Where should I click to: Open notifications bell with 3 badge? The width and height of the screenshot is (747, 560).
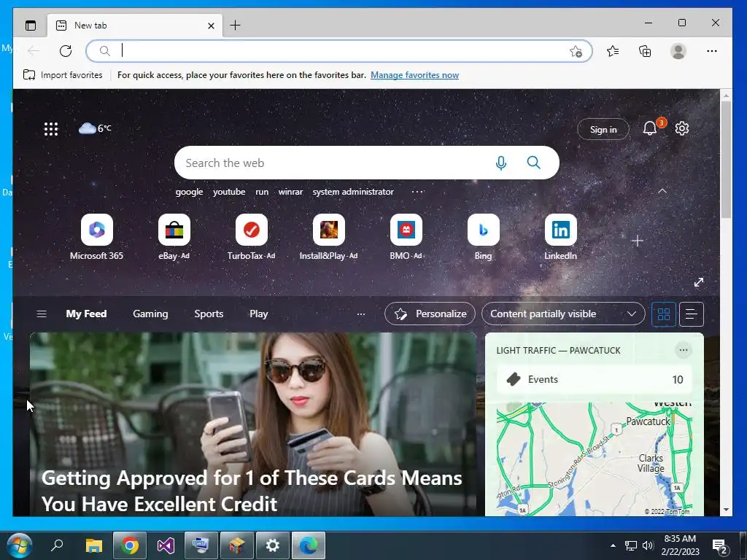[x=651, y=128]
